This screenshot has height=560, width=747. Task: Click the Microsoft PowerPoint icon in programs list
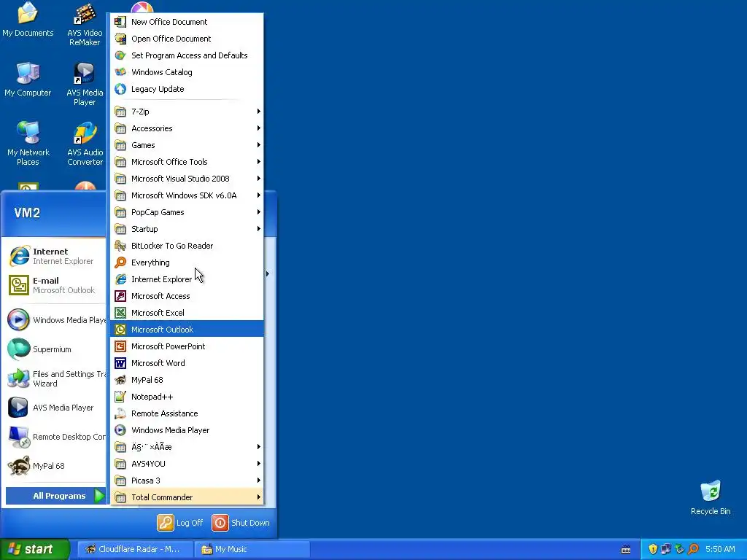(120, 346)
